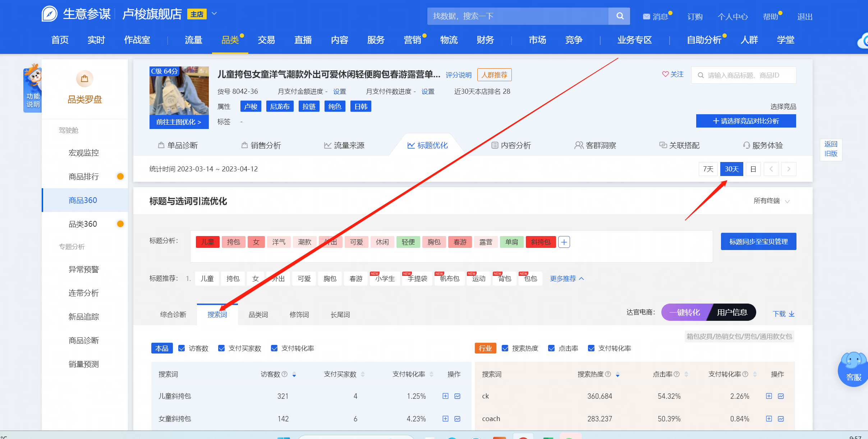The image size is (868, 439).
Task: Click 标题同步至宝贝管理 button
Action: tap(758, 242)
